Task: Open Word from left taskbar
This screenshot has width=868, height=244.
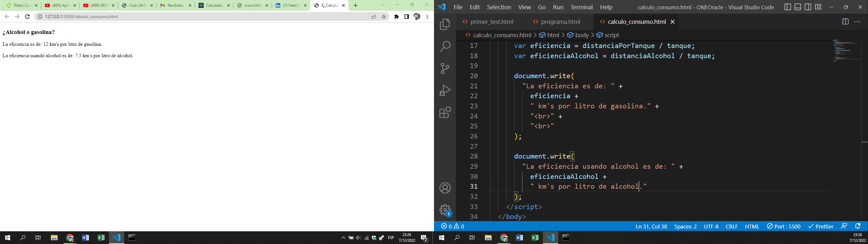Action: click(x=85, y=238)
